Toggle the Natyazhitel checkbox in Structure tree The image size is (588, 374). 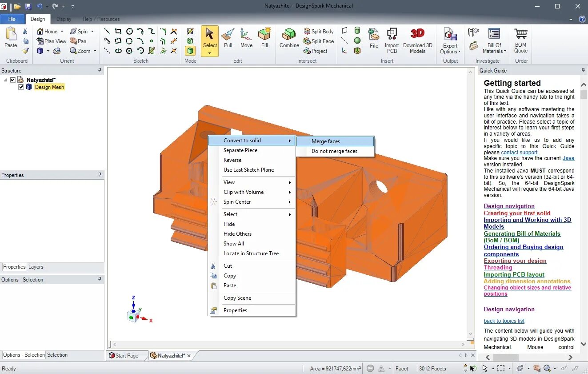point(12,80)
